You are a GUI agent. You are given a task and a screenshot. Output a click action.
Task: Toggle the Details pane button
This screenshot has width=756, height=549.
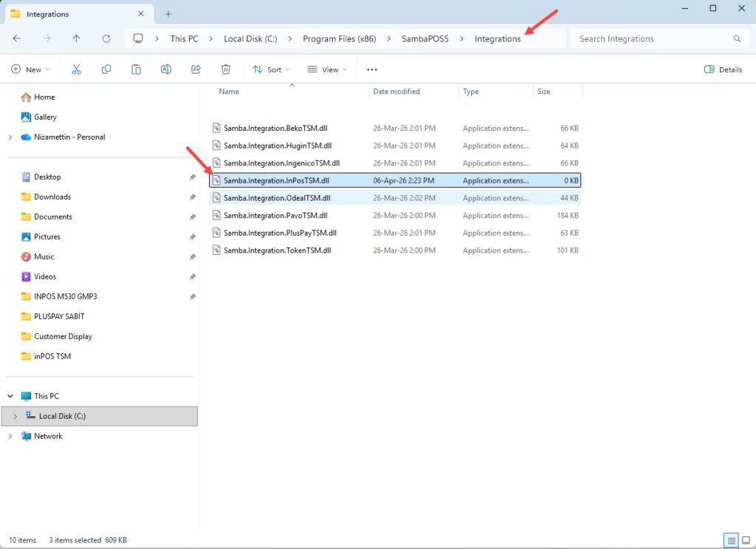723,69
